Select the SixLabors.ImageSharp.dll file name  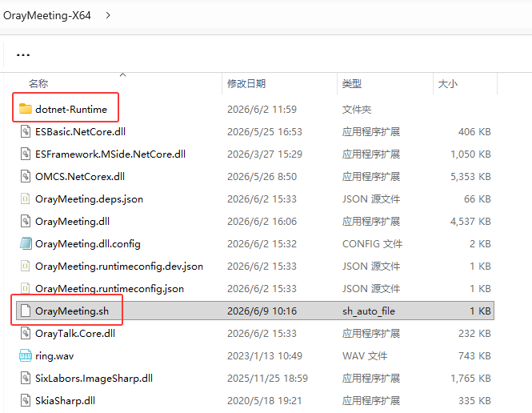click(x=94, y=378)
